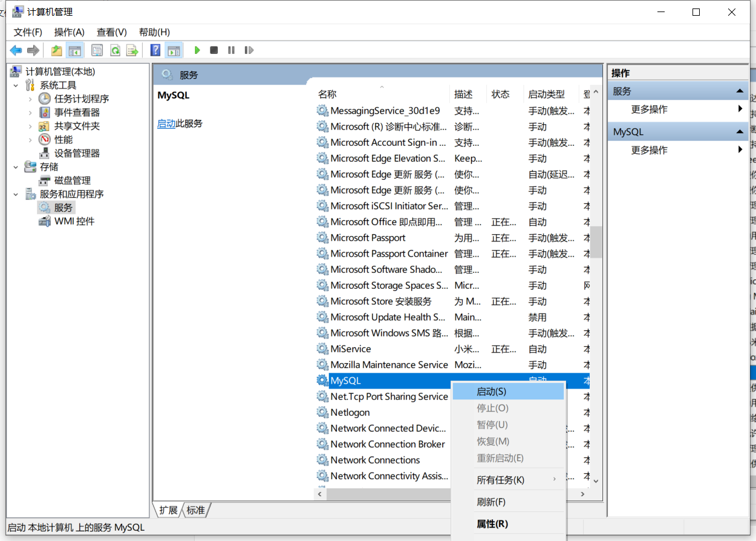Click the horizontal scrollbar left arrow
Screen dimensions: 756x541
point(320,494)
